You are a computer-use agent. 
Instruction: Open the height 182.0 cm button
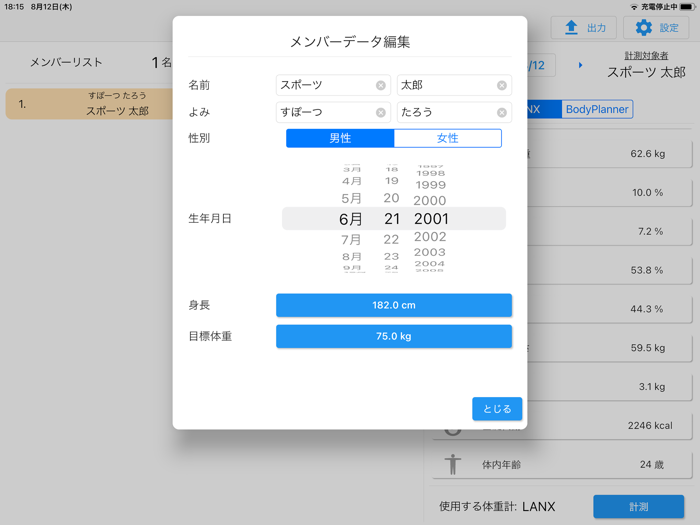click(394, 305)
